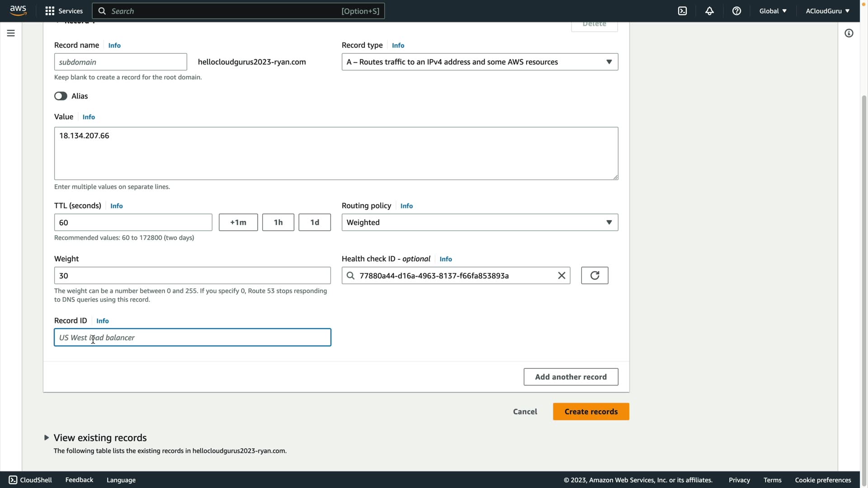This screenshot has width=868, height=488.
Task: Refresh the health check list
Action: [594, 275]
